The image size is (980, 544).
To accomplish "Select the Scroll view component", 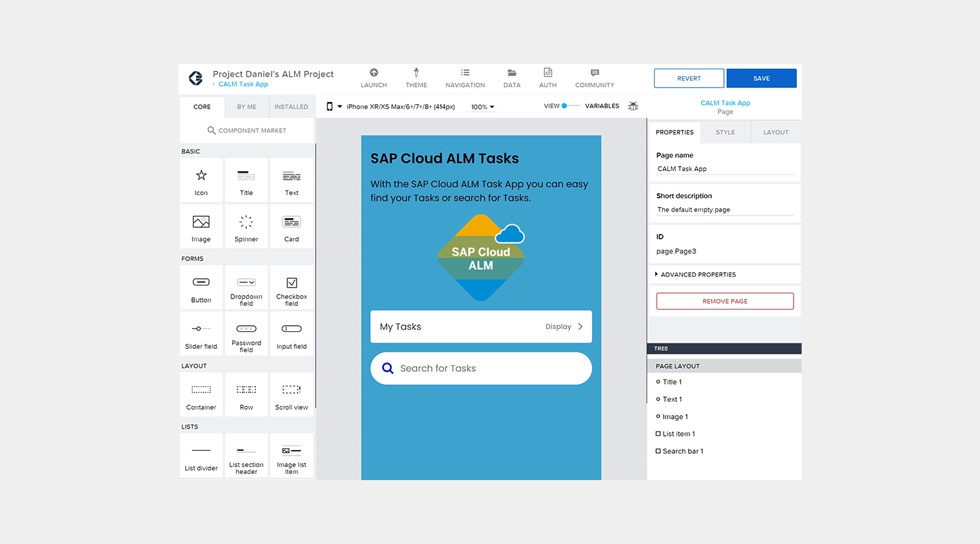I will click(x=291, y=394).
